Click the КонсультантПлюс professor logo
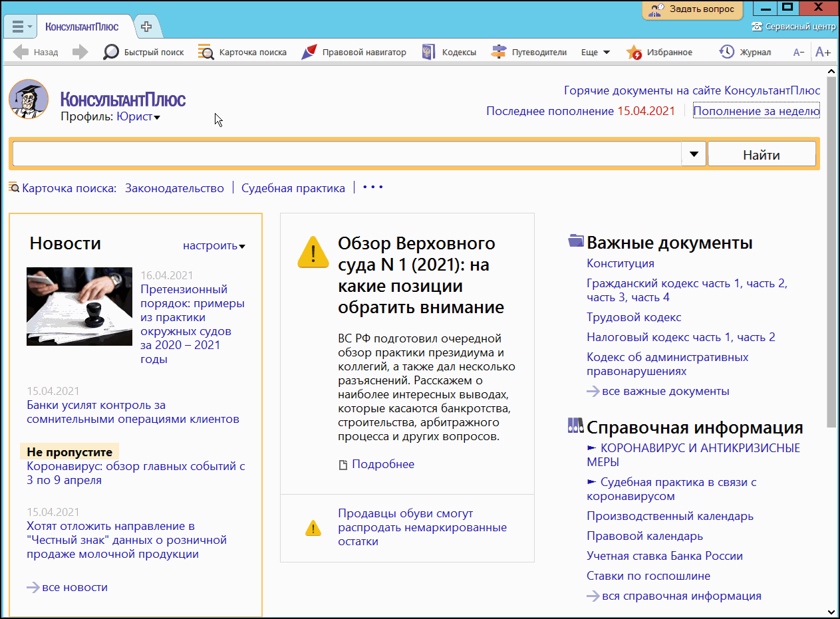The height and width of the screenshot is (619, 840). pyautogui.click(x=29, y=99)
